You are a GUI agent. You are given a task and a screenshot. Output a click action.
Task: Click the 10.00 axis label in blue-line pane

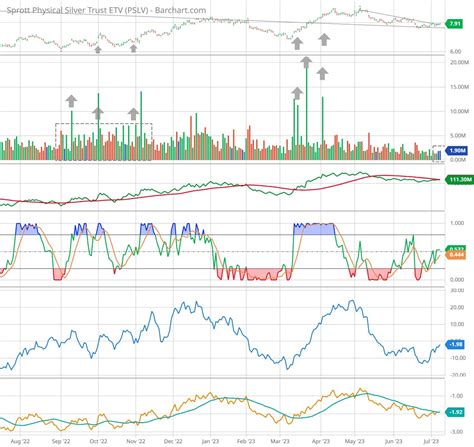click(457, 324)
